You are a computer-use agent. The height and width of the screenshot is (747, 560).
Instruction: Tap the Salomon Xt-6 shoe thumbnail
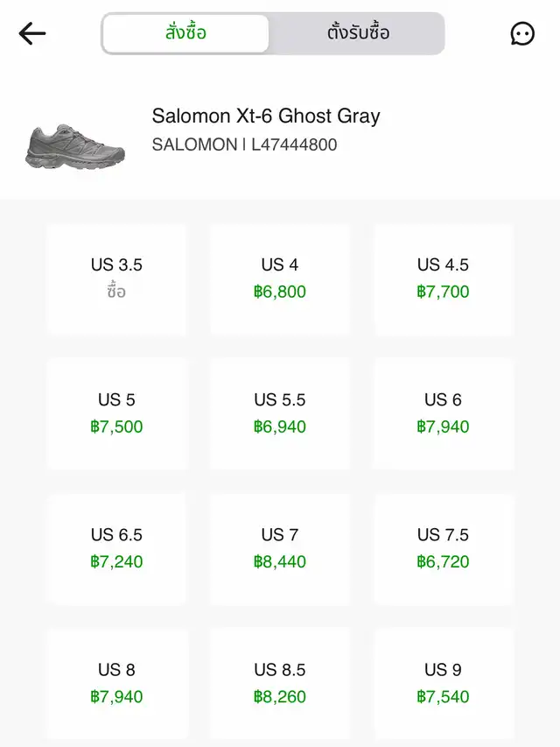75,145
